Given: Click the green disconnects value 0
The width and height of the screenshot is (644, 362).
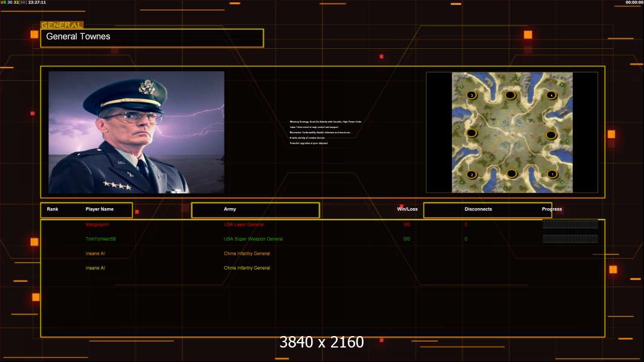Looking at the screenshot, I should 466,239.
